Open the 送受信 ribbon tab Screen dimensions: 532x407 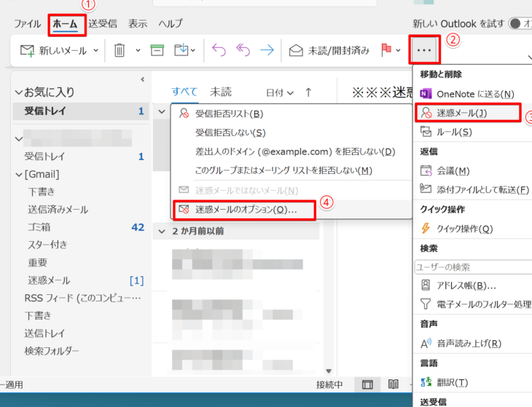(103, 24)
